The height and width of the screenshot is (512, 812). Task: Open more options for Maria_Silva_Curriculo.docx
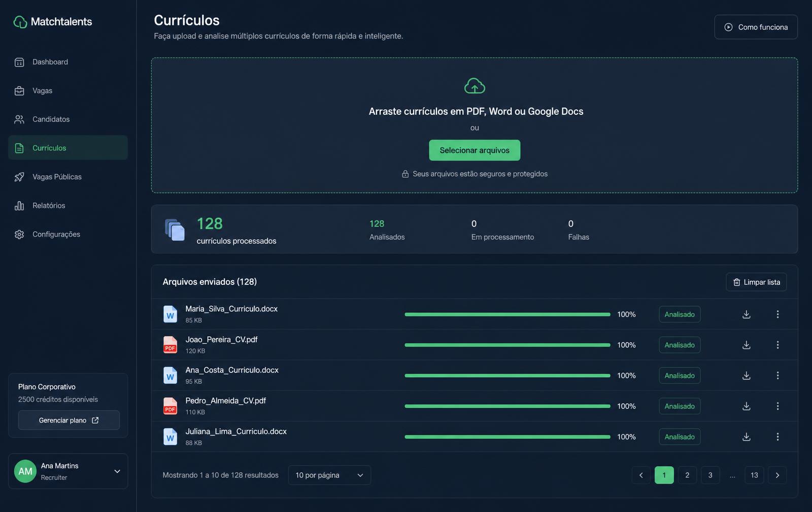(777, 314)
